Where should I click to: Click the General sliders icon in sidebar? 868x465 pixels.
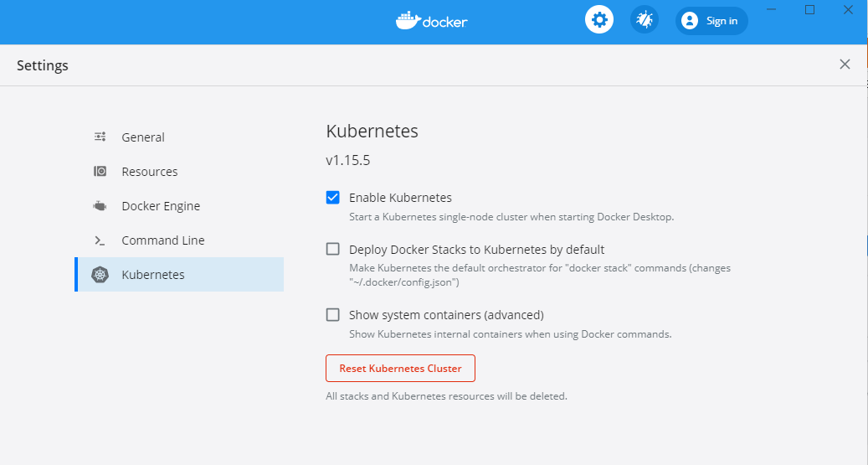pyautogui.click(x=100, y=137)
